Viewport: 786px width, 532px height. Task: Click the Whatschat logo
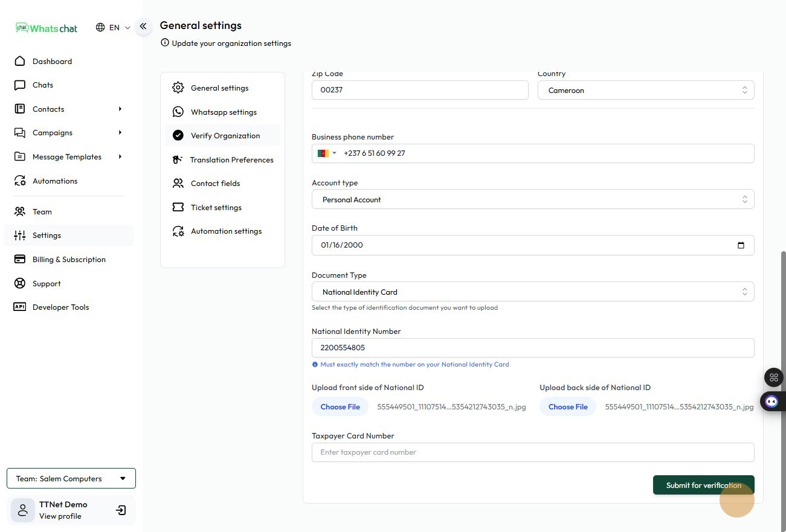coord(47,28)
